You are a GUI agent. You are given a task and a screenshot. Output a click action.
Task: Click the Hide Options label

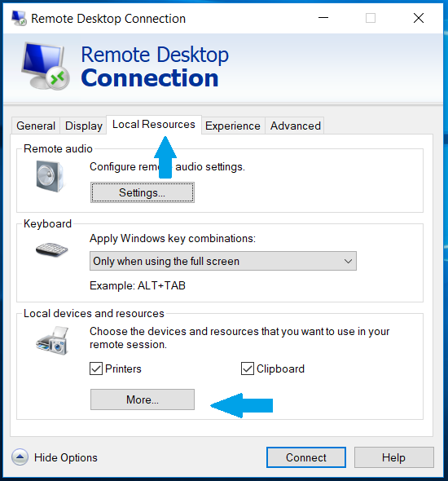(66, 457)
